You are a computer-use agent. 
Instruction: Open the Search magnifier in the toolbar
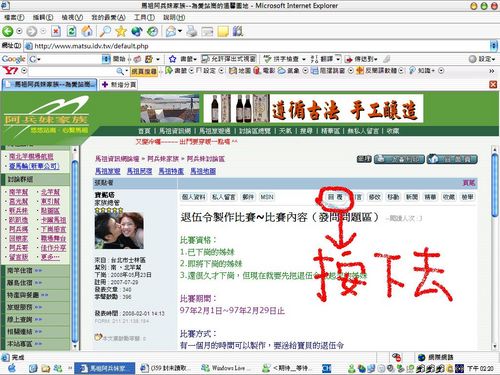point(105,31)
